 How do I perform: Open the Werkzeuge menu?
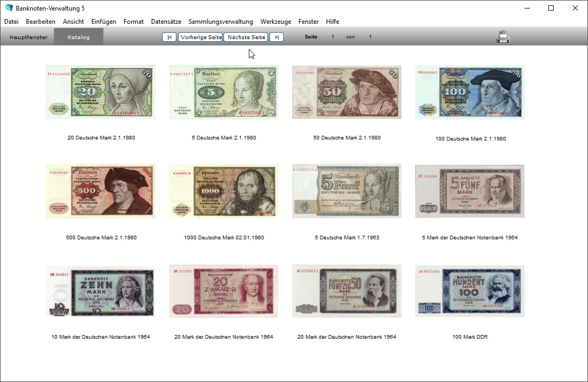click(x=275, y=22)
